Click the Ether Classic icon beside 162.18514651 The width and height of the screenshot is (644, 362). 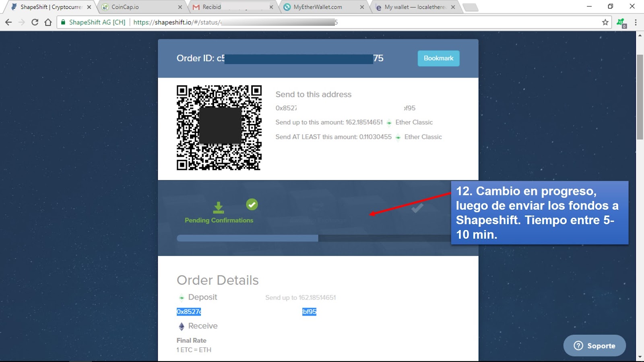pos(389,123)
